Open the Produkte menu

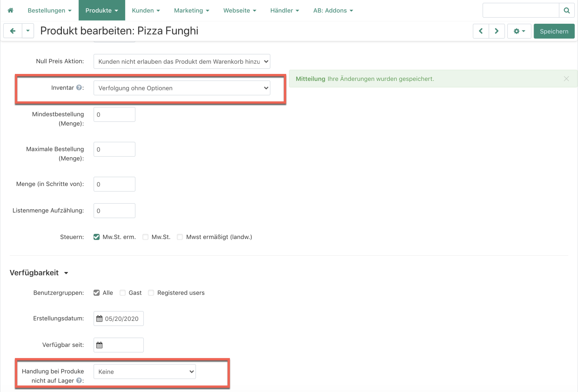[x=102, y=10]
